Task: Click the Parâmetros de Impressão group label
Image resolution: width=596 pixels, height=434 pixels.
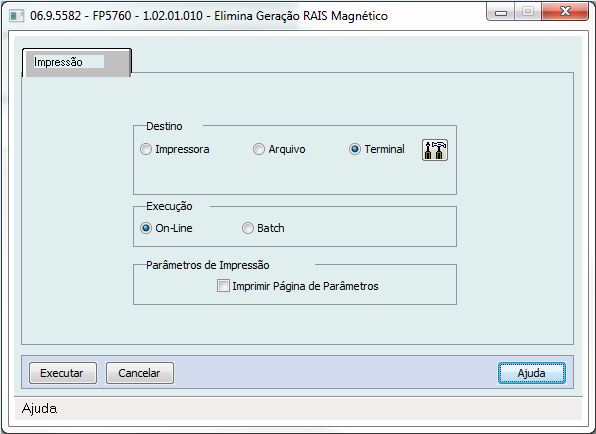Action: [208, 265]
